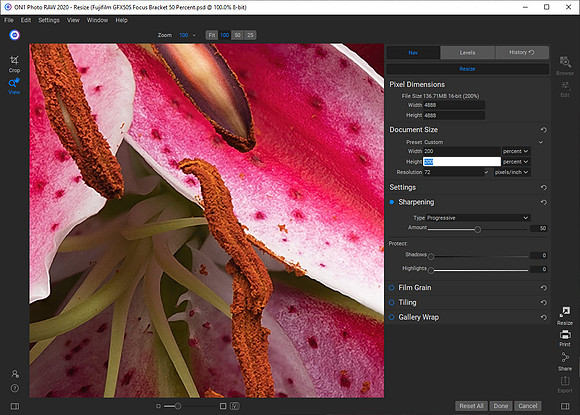This screenshot has height=415, width=580.
Task: Open user account icon at bottom left
Action: point(15,374)
